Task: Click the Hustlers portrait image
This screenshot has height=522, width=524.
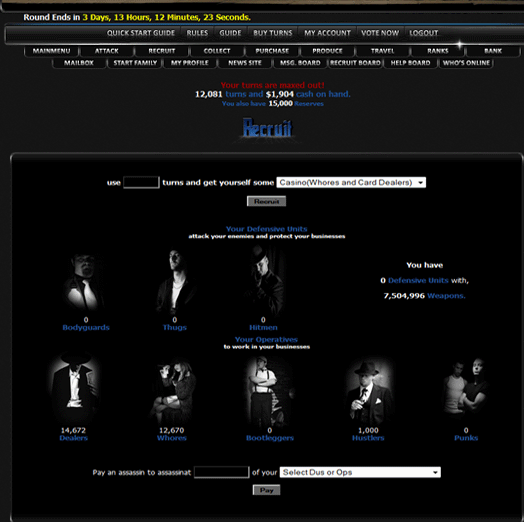Action: 368,391
